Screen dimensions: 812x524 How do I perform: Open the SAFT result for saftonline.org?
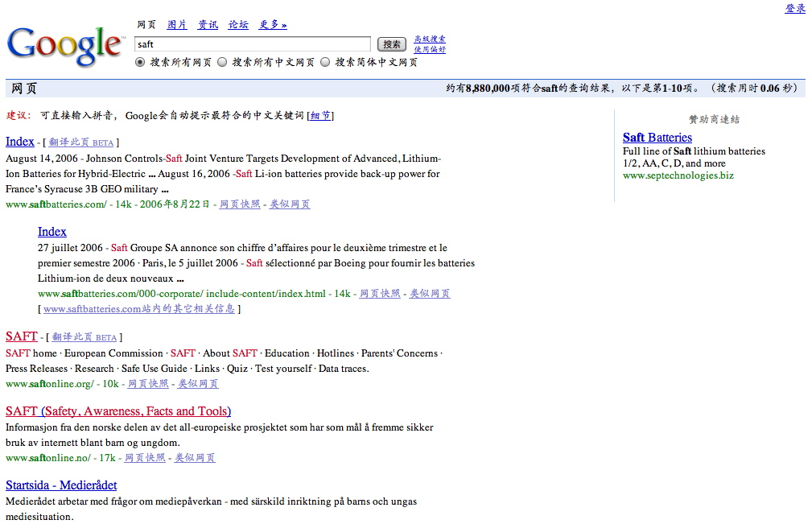tap(21, 336)
